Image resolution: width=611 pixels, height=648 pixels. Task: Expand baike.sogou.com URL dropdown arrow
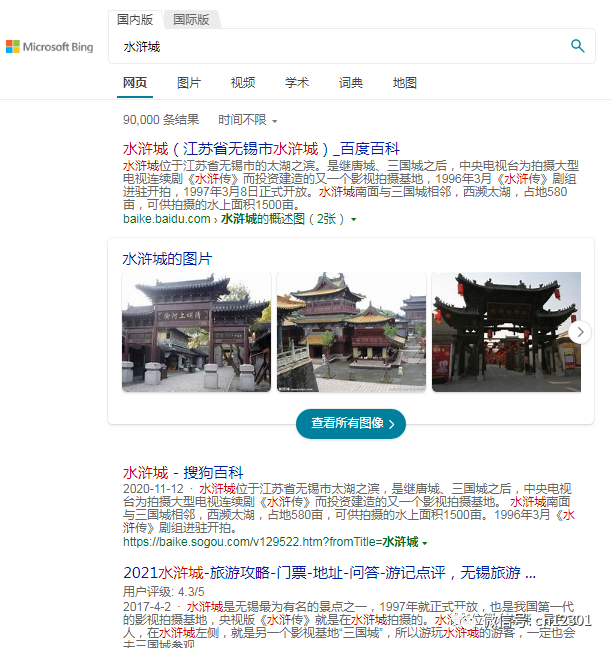point(425,543)
